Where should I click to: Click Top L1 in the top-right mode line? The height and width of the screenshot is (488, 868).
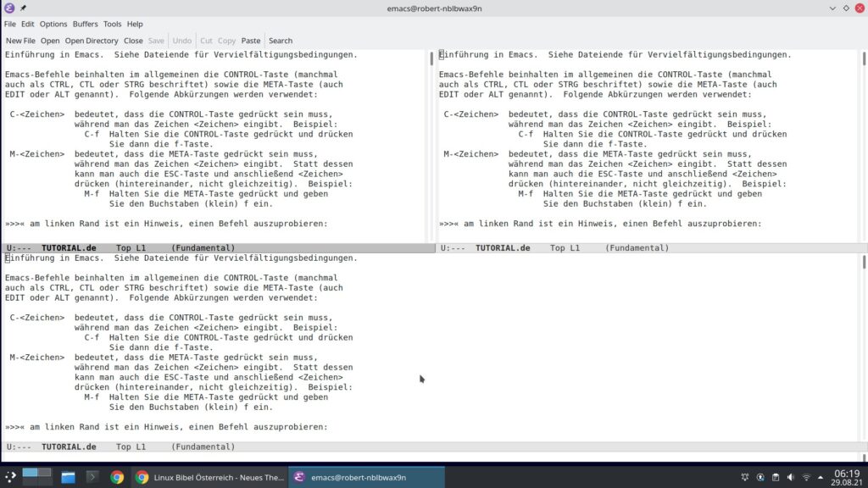565,248
